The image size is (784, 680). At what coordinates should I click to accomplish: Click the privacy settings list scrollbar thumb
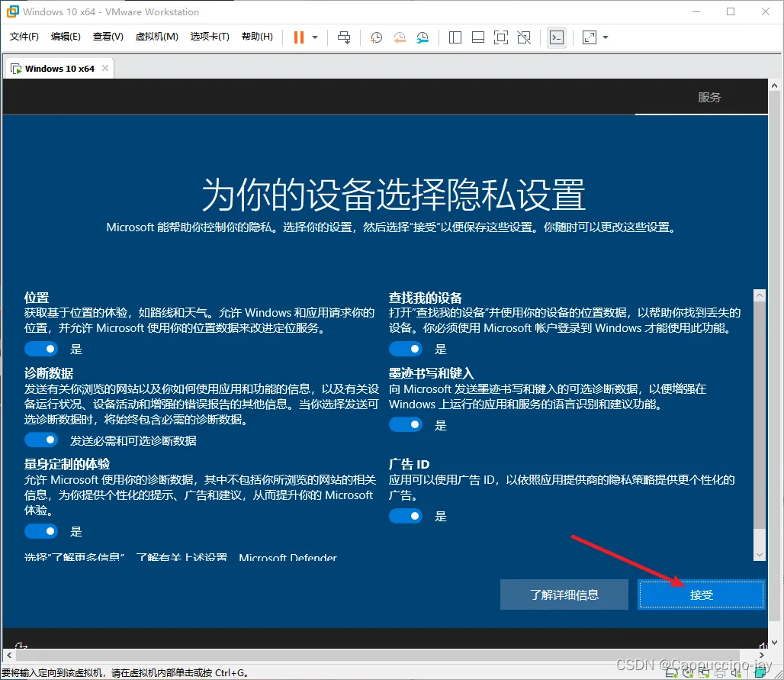click(760, 414)
